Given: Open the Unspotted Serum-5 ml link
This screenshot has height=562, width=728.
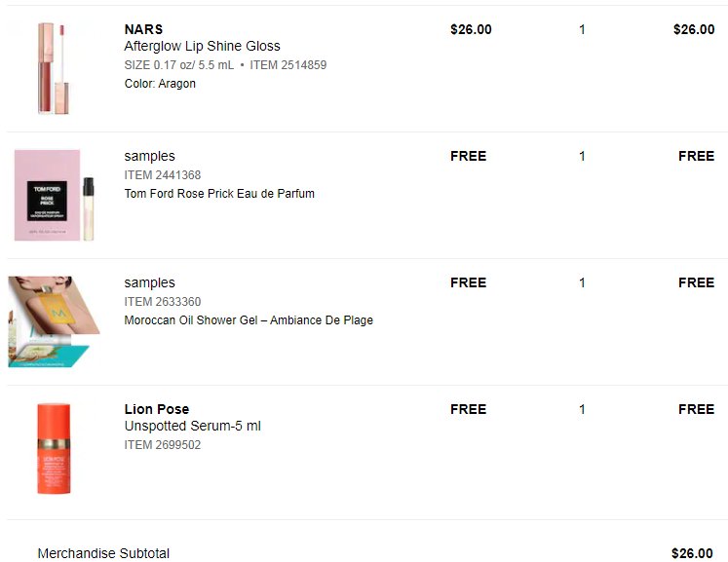Looking at the screenshot, I should (192, 426).
